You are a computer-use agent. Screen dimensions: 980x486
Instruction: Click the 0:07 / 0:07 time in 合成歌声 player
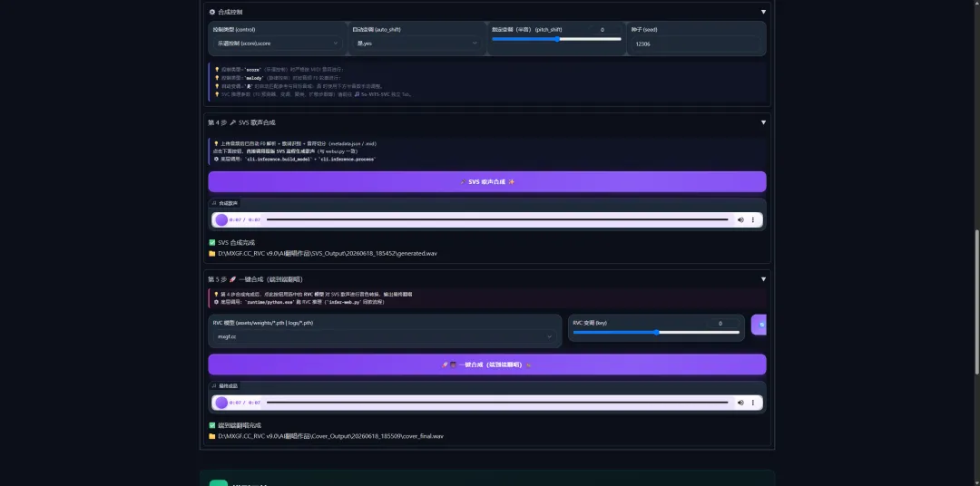(x=245, y=220)
